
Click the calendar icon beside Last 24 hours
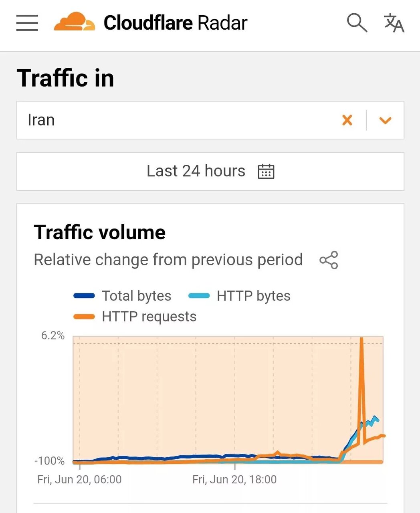(266, 171)
